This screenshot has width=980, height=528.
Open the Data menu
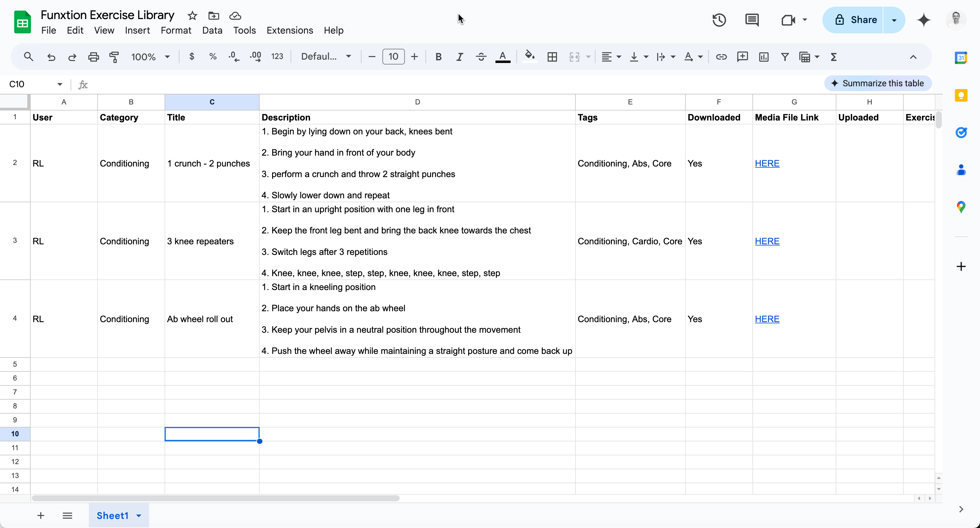212,30
